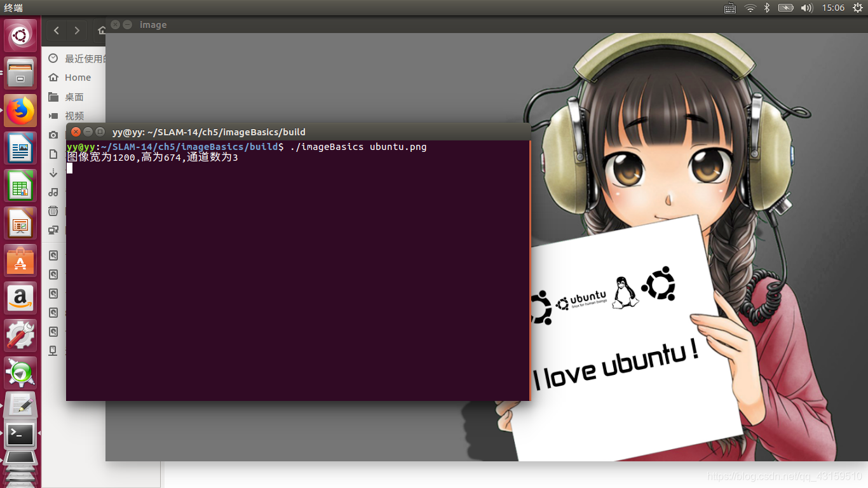Open the 15:06 clock menu
The width and height of the screenshot is (868, 488).
click(x=833, y=8)
